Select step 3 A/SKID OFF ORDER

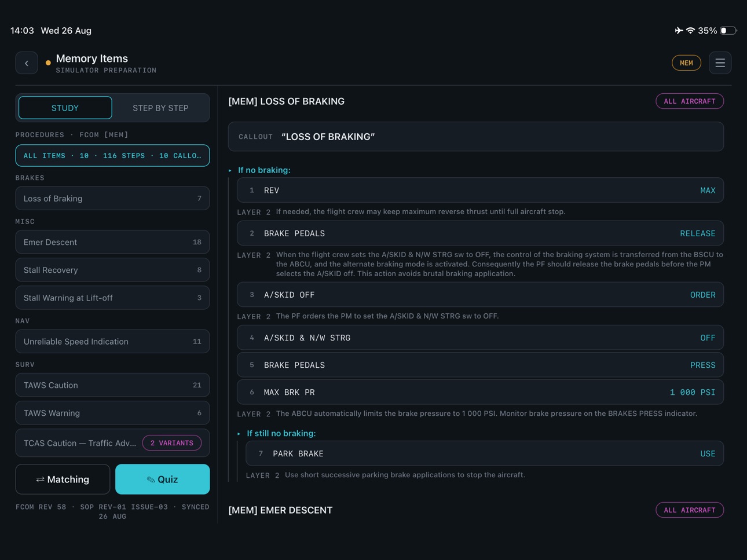[480, 295]
